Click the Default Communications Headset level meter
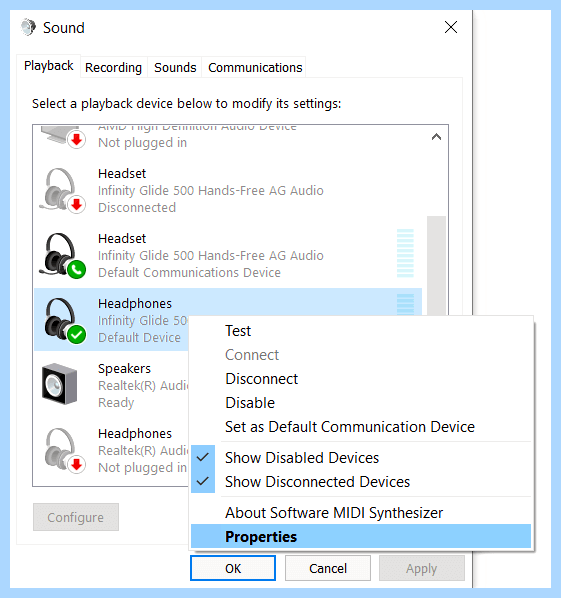Image resolution: width=561 pixels, height=598 pixels. tap(405, 253)
